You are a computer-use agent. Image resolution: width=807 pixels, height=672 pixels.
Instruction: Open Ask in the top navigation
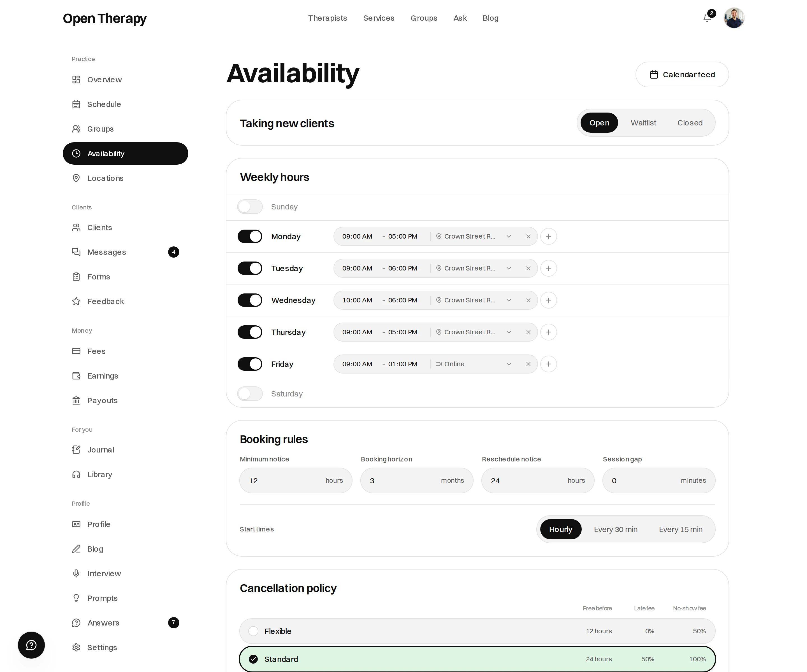coord(460,18)
